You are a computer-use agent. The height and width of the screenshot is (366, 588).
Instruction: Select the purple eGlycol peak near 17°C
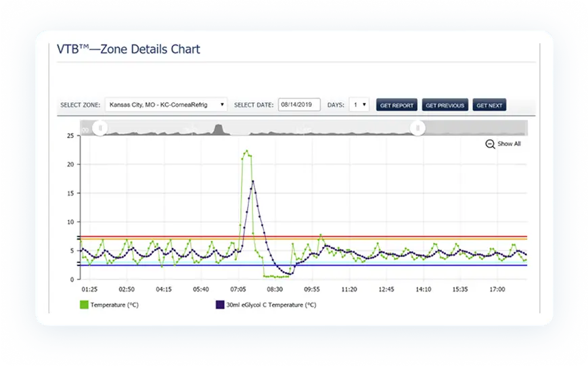pyautogui.click(x=253, y=181)
